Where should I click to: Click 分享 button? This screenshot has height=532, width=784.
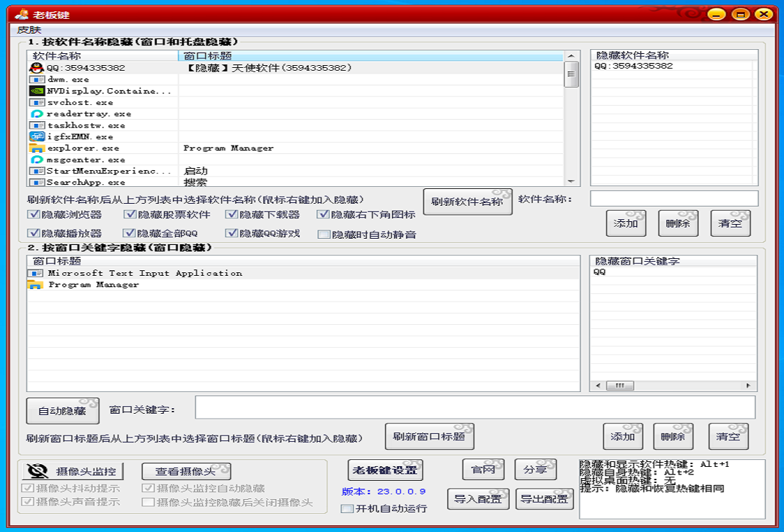point(535,470)
